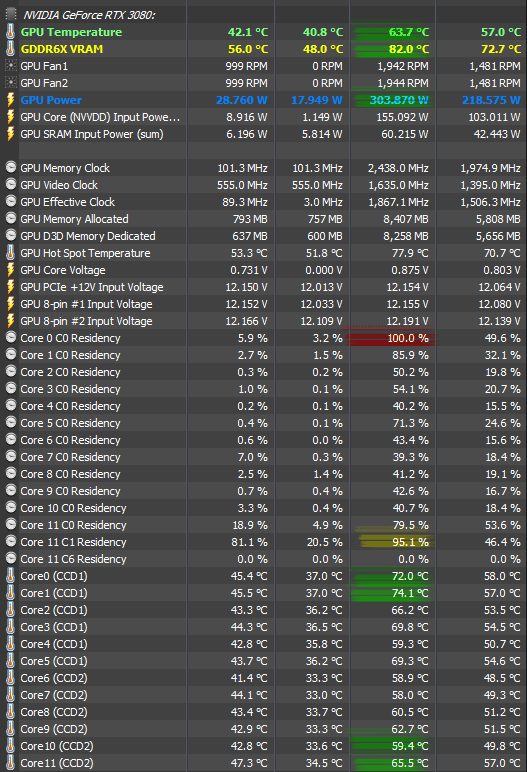Click the 53.6 % Core 11 C0 average
This screenshot has width=527, height=772.
502,525
